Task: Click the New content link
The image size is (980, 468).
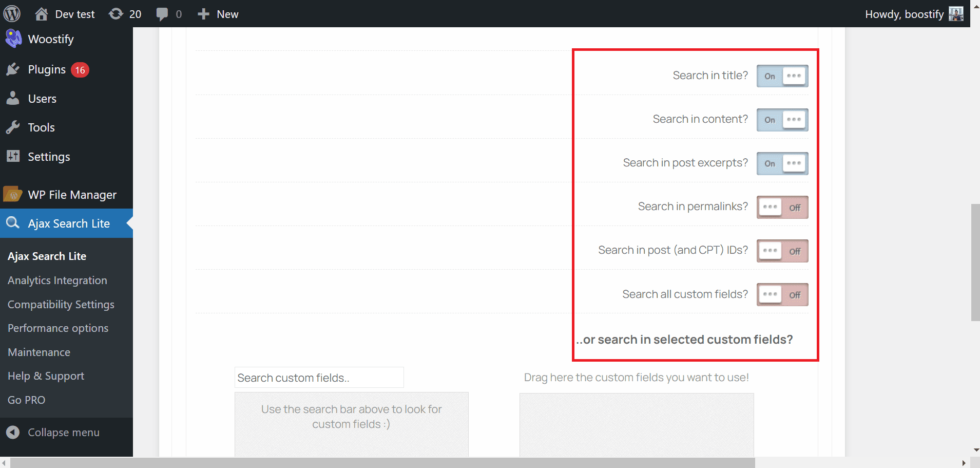Action: point(227,14)
